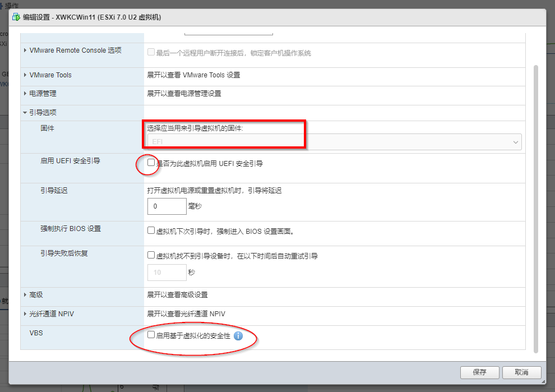
Task: Enable 虚拟机下次引导时，强制进入 BIOS 设置画面 checkbox
Action: point(151,230)
